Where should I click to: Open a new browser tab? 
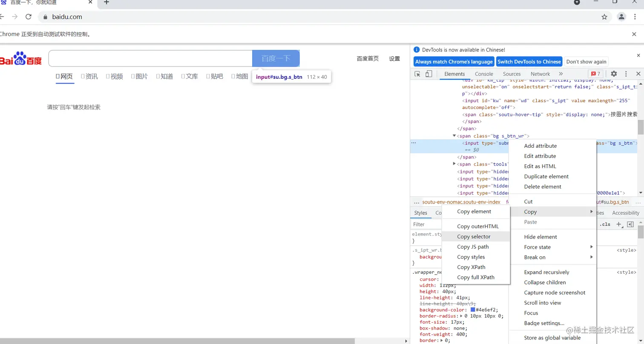pyautogui.click(x=106, y=3)
